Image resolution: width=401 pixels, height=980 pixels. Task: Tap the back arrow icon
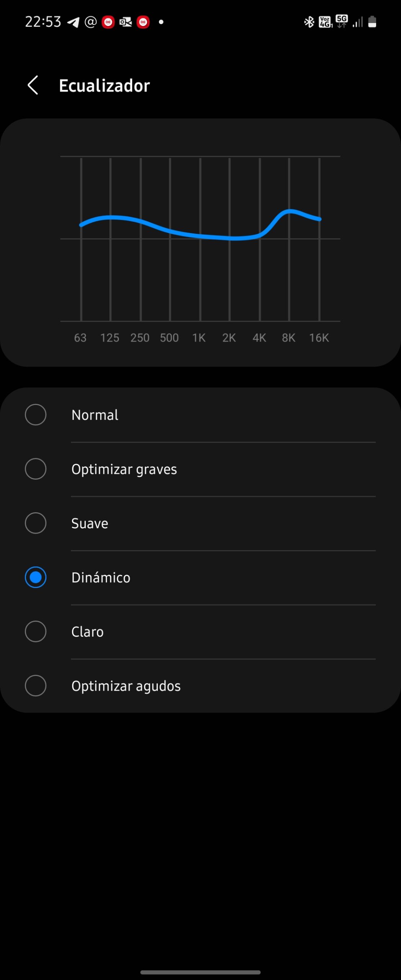pos(33,85)
